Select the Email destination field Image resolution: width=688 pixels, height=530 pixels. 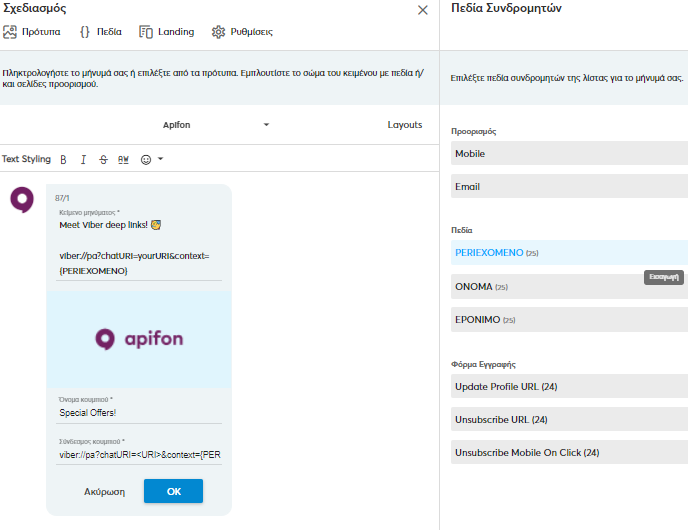[x=569, y=186]
